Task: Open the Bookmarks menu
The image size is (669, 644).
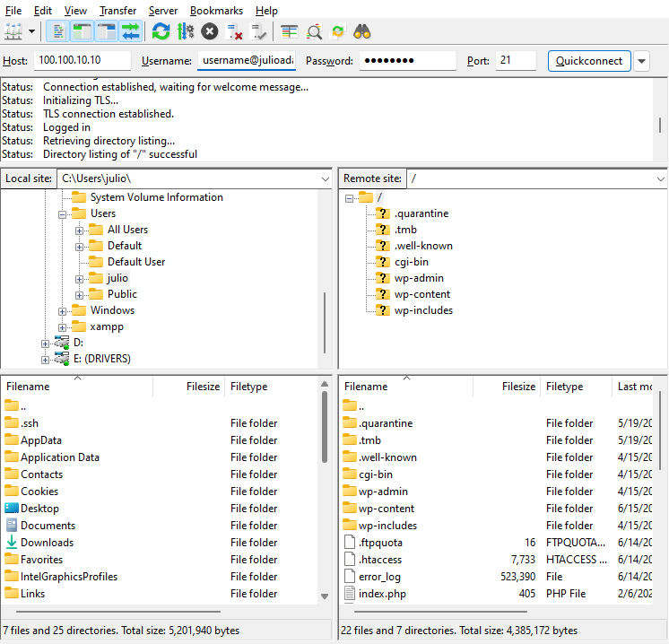Action: coord(216,11)
